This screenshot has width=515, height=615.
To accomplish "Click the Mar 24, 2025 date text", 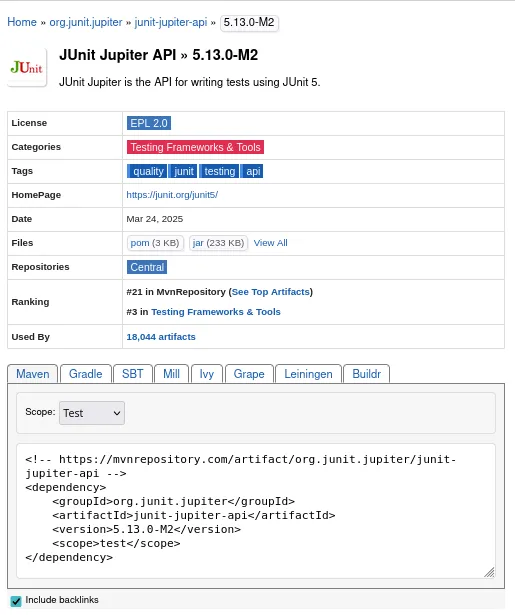I will (155, 219).
